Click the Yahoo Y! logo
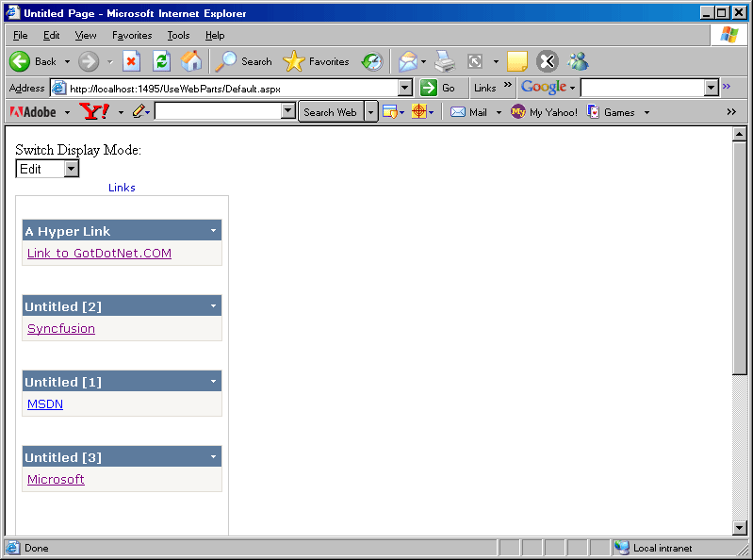 [x=94, y=111]
